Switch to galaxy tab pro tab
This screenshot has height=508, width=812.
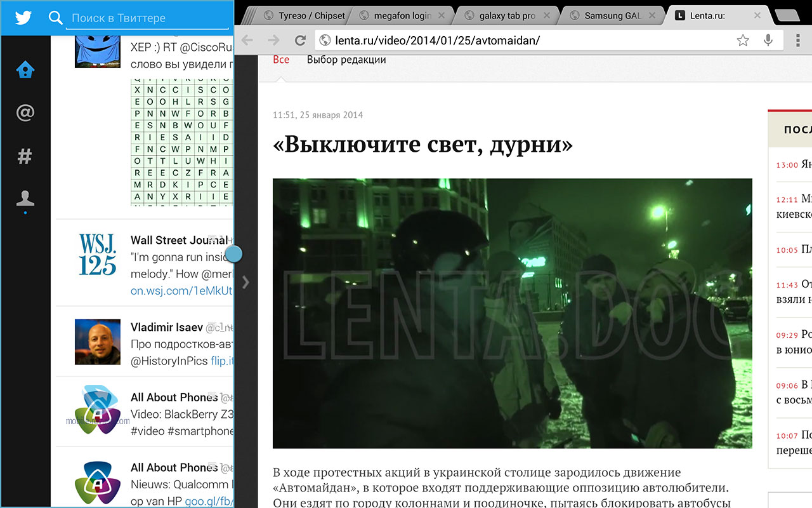[506, 15]
